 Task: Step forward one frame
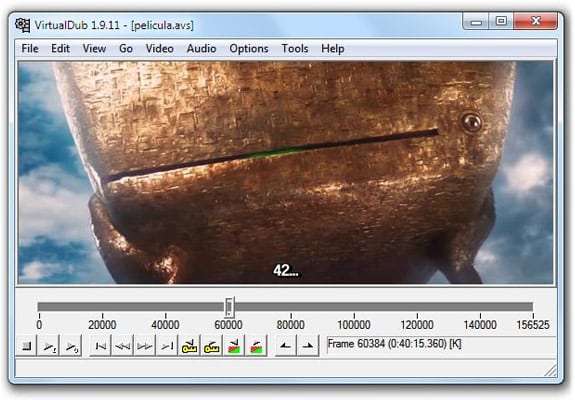click(x=144, y=345)
